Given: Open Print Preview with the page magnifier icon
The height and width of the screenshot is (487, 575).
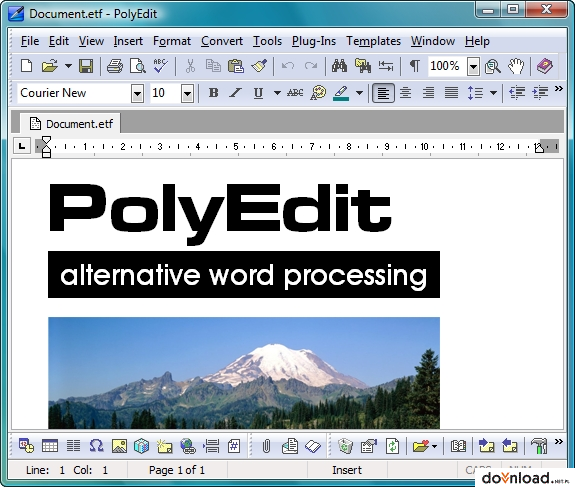Looking at the screenshot, I should tap(138, 66).
